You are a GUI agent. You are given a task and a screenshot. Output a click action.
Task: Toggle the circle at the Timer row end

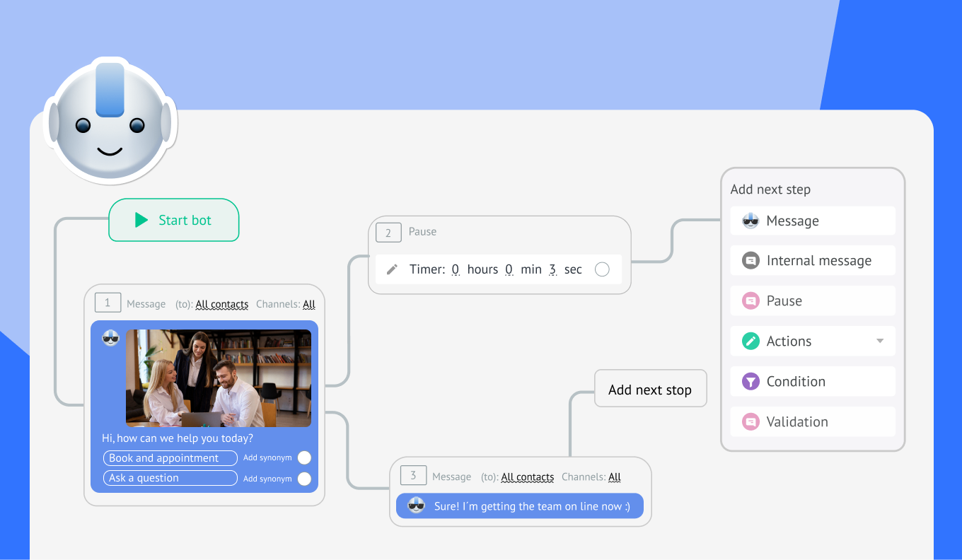pos(602,269)
